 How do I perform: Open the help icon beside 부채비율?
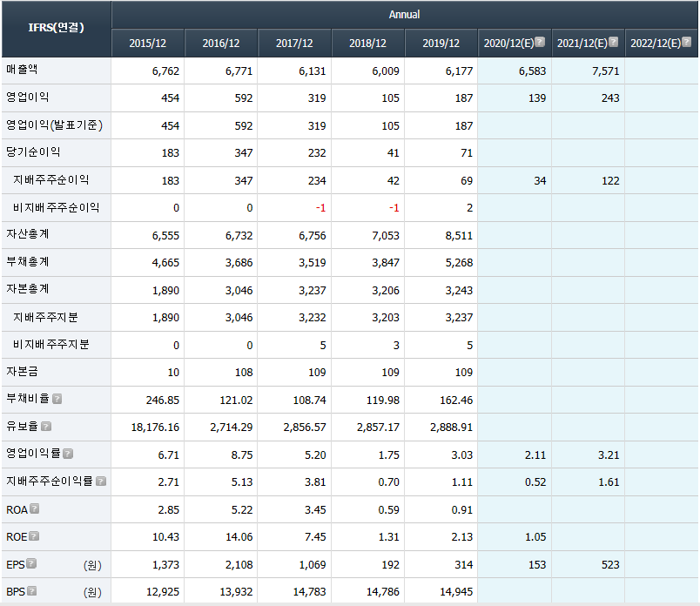[57, 399]
